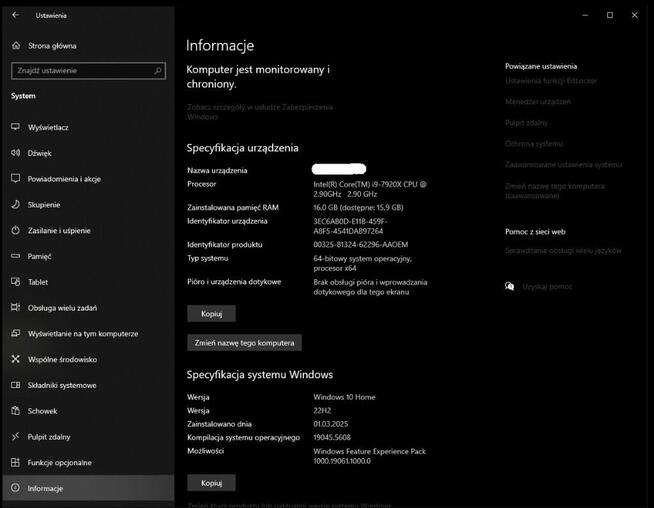Click the 64-bitowy system operacyjny value
Screen dimensions: 654x508
[x=362, y=263]
